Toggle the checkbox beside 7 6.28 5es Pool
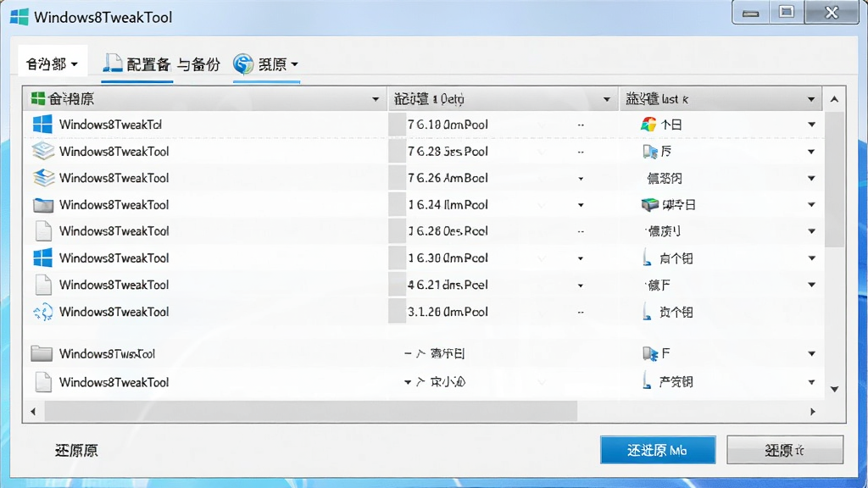 coord(397,151)
